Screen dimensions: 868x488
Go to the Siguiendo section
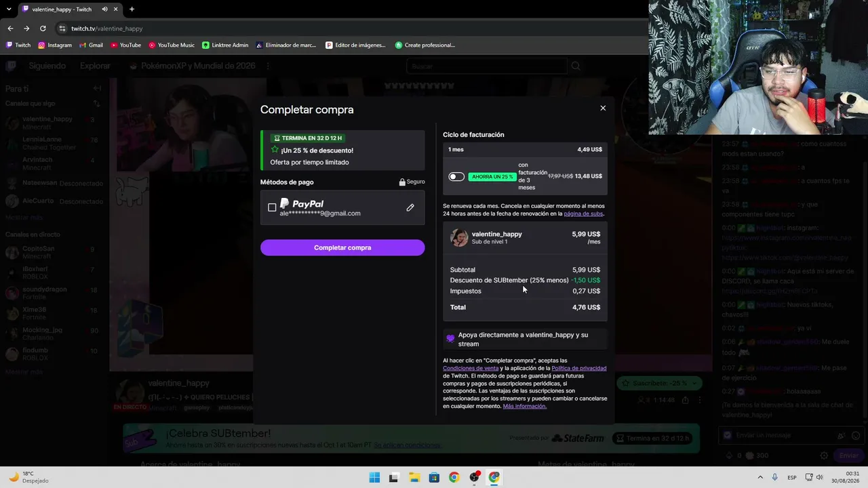[47, 66]
